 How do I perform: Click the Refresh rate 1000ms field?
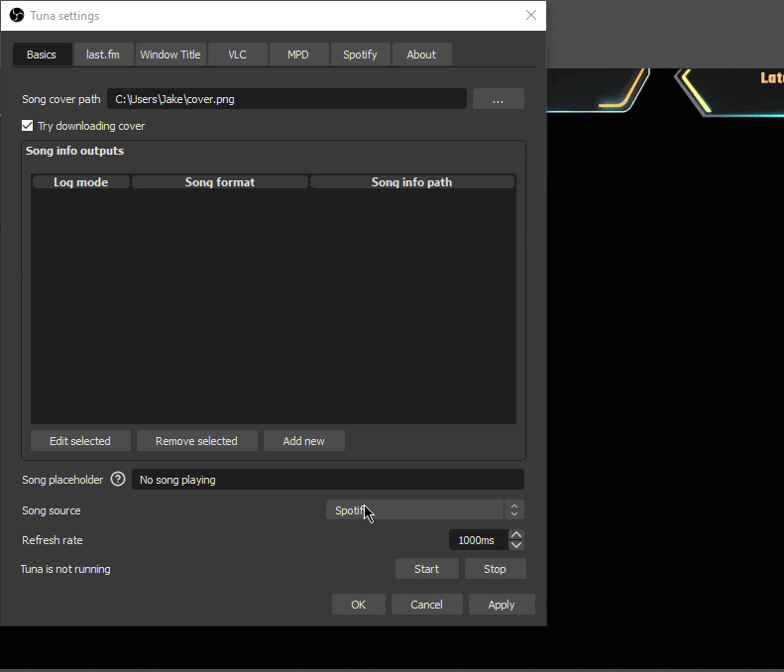(x=479, y=540)
